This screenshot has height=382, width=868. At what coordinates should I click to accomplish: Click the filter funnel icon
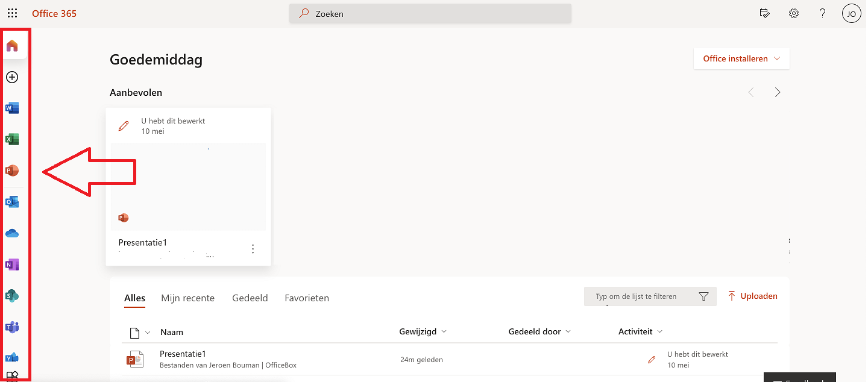tap(703, 296)
